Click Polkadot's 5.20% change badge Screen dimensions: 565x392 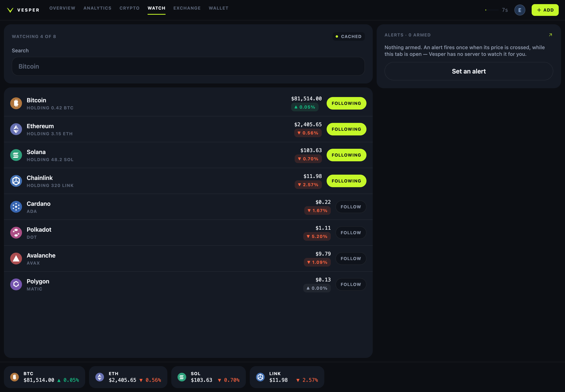(317, 237)
